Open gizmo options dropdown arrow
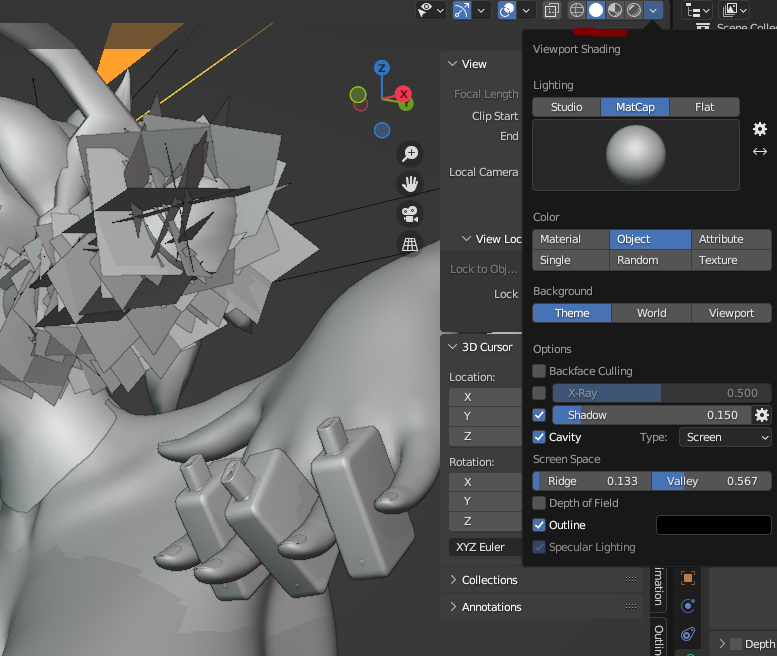 click(x=481, y=10)
